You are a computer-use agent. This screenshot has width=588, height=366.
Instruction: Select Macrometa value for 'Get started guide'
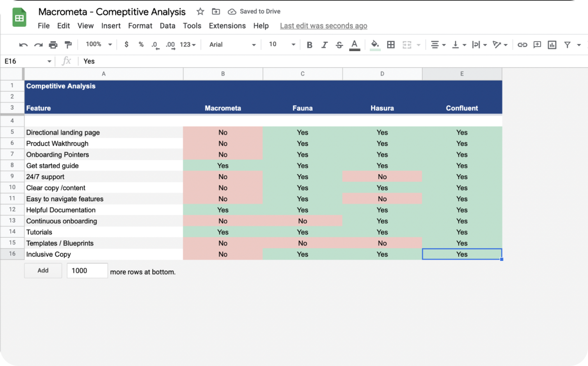tap(223, 166)
